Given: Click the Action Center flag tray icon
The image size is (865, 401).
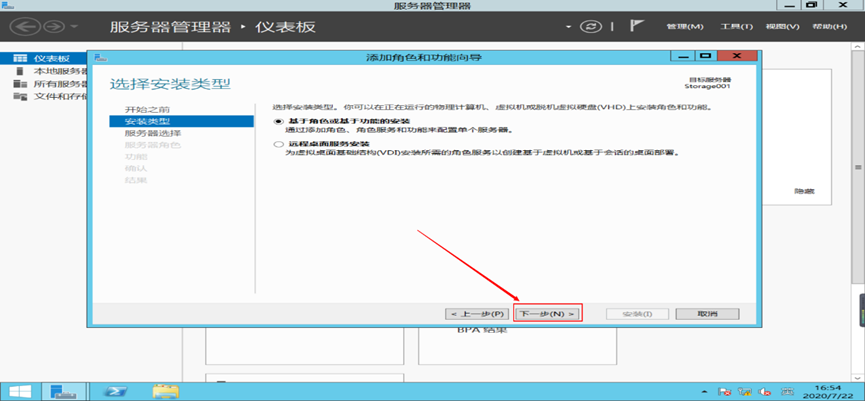Looking at the screenshot, I should click(725, 392).
